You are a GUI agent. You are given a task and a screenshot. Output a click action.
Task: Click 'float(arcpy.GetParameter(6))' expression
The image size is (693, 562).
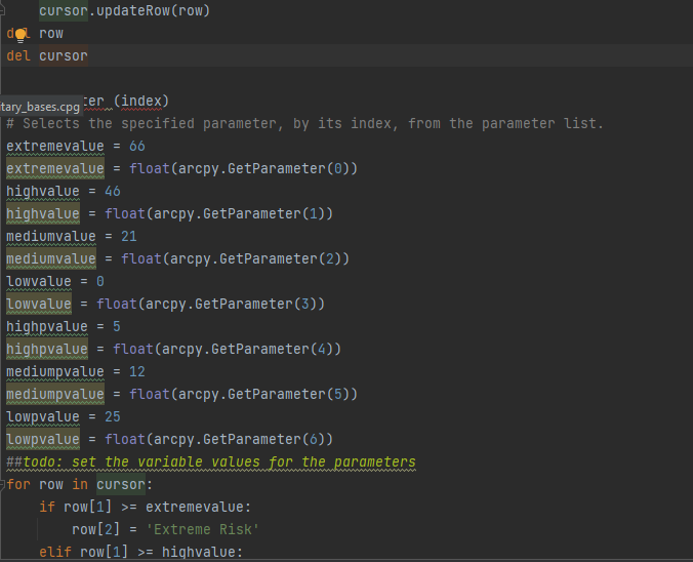coord(218,439)
